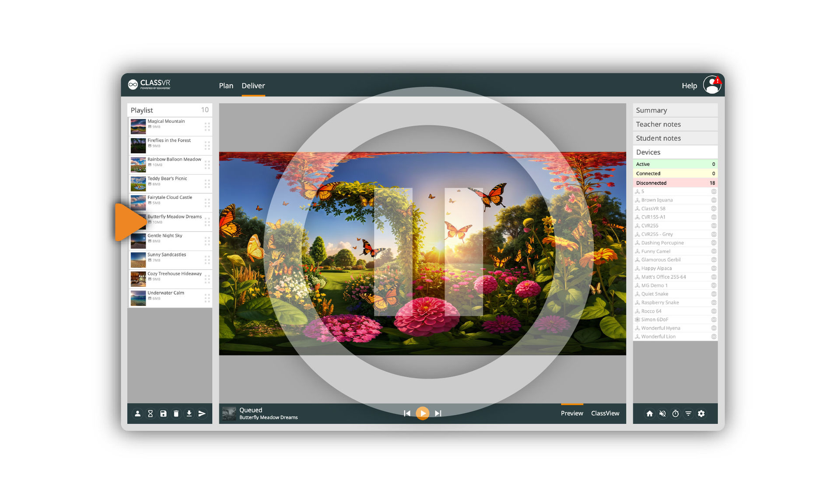Save the playlist with the floppy icon
The width and height of the screenshot is (840, 504).
[163, 414]
